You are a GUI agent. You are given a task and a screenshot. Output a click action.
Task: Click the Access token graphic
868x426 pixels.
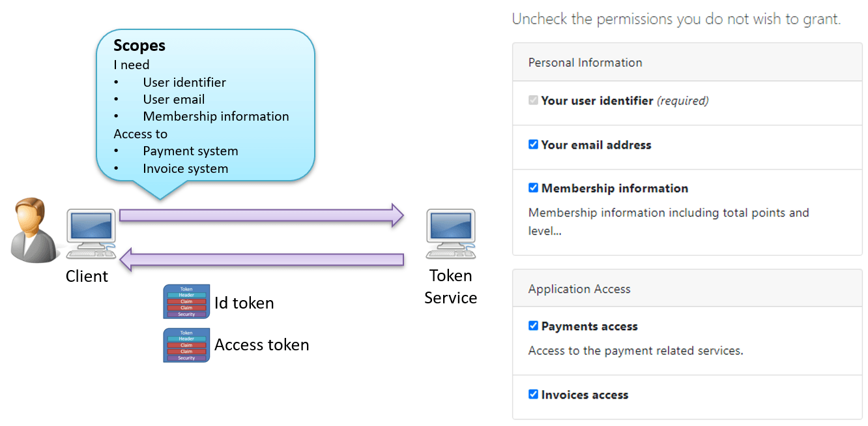[x=187, y=345]
